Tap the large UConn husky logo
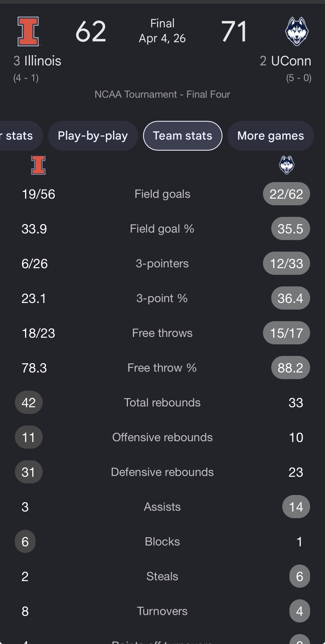The image size is (325, 644). tap(297, 31)
